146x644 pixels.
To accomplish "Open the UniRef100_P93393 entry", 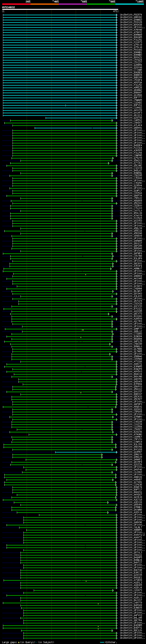I will tap(131, 50).
